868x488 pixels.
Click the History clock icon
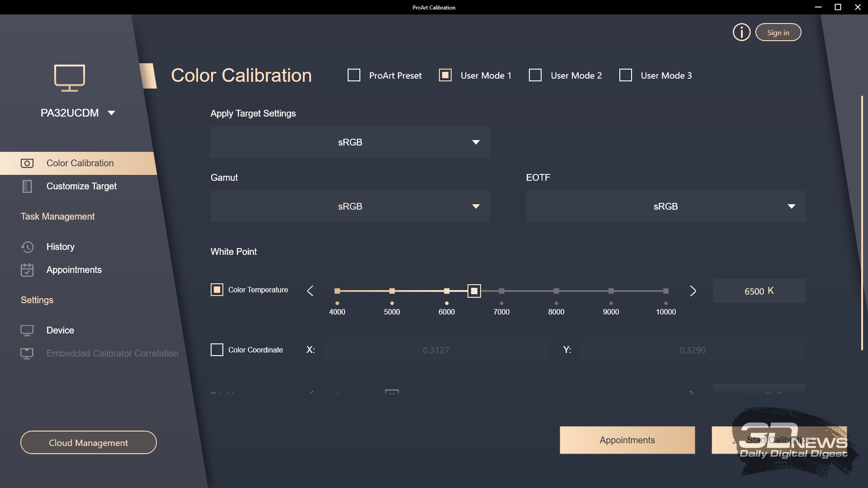coord(27,247)
